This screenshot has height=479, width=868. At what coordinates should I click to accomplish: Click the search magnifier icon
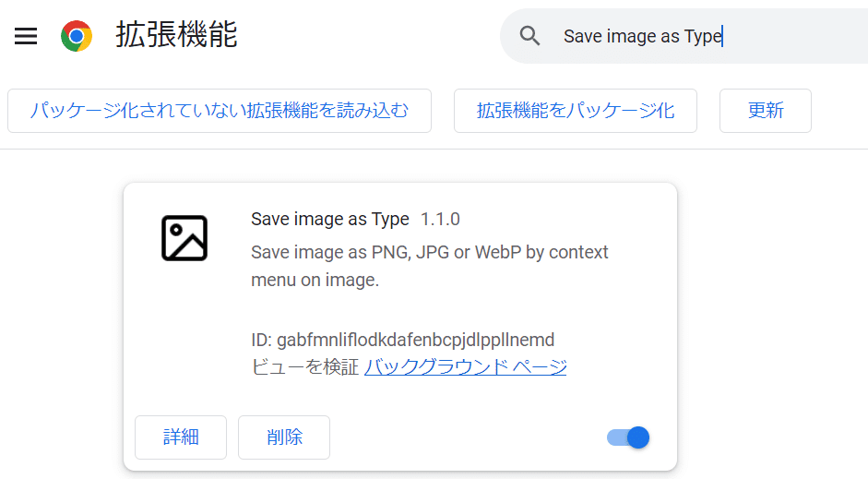[x=529, y=36]
